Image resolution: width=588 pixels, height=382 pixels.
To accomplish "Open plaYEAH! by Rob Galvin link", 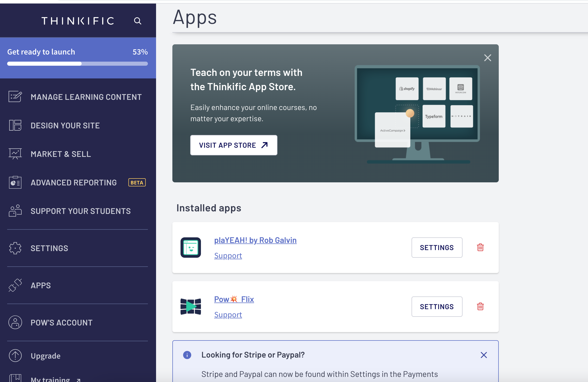I will 255,240.
